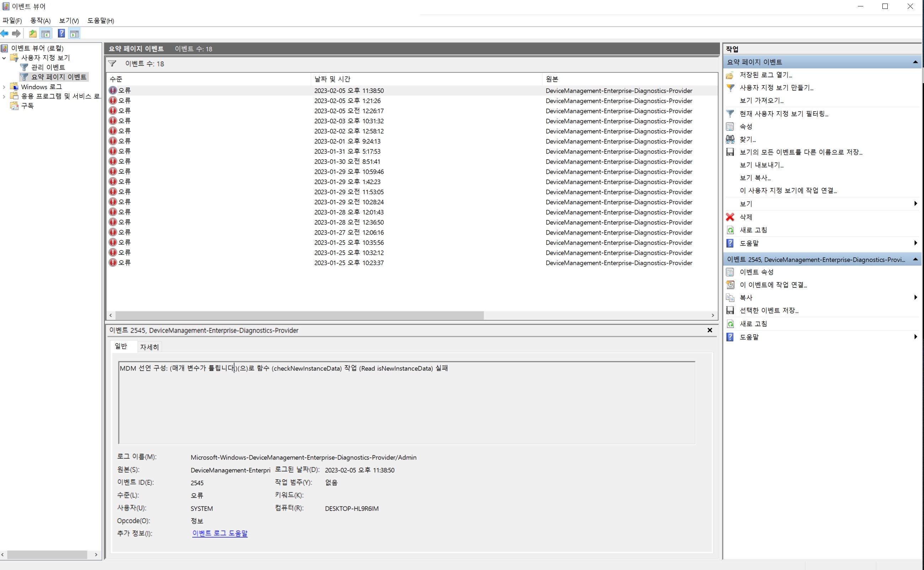Click the lower 도움말 question mark icon
Viewport: 924px width, 570px height.
tap(730, 337)
